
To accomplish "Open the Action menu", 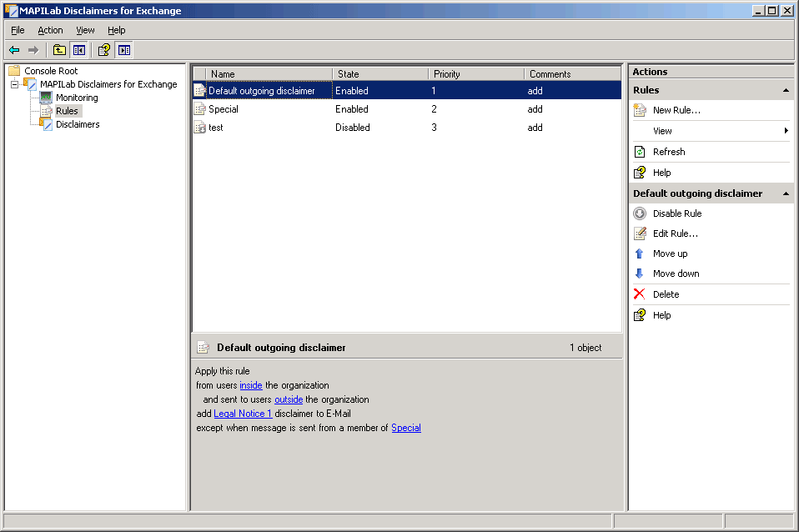I will [x=50, y=30].
